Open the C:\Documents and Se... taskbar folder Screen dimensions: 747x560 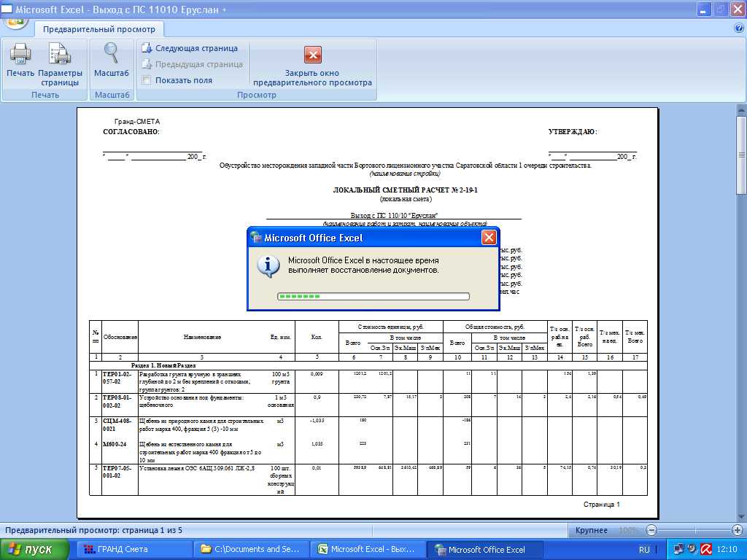[252, 550]
